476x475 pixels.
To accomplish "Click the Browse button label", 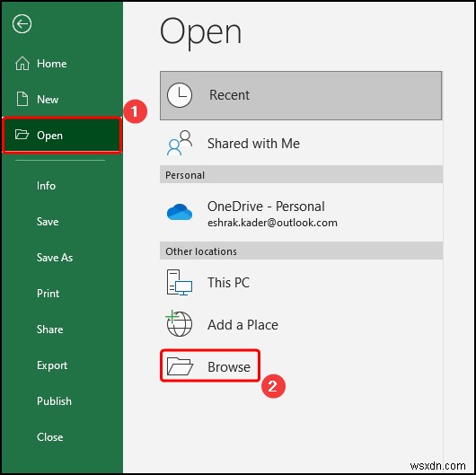I will [229, 366].
